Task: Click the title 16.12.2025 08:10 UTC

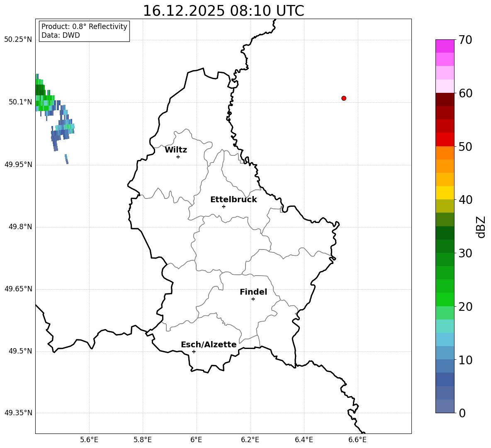Action: coord(224,10)
